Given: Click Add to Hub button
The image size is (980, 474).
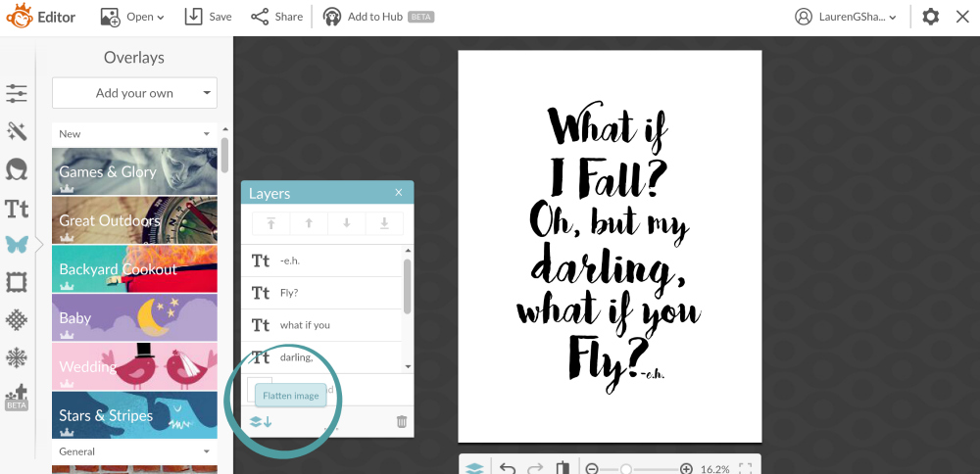Looking at the screenshot, I should click(x=378, y=17).
